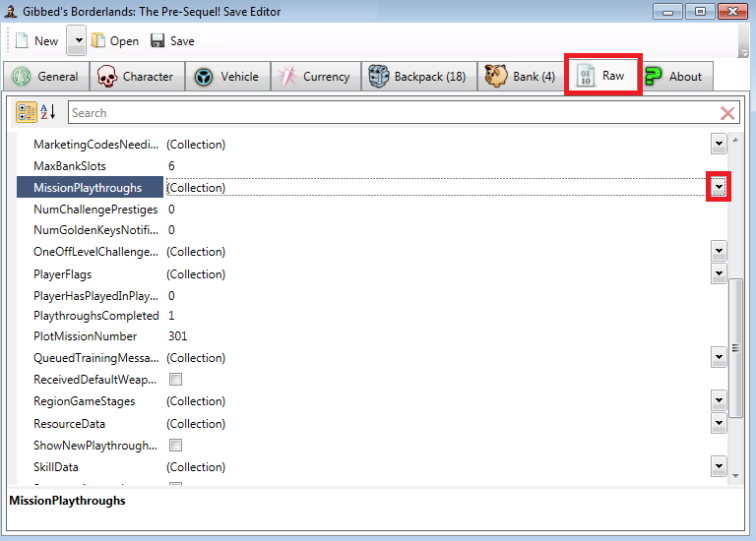
Task: Select PlayerHasPlayedInPlay... property
Action: pyautogui.click(x=95, y=296)
